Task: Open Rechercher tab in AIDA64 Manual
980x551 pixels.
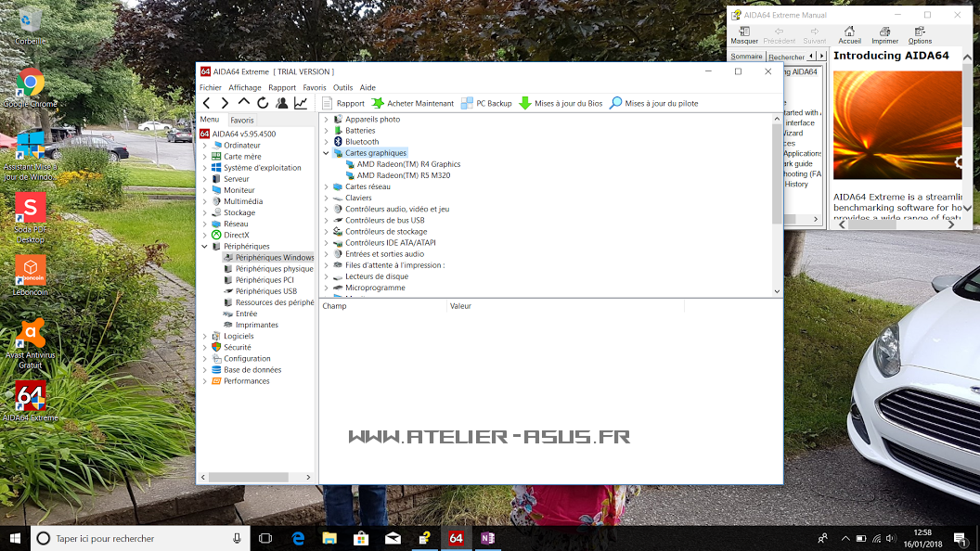Action: click(786, 57)
